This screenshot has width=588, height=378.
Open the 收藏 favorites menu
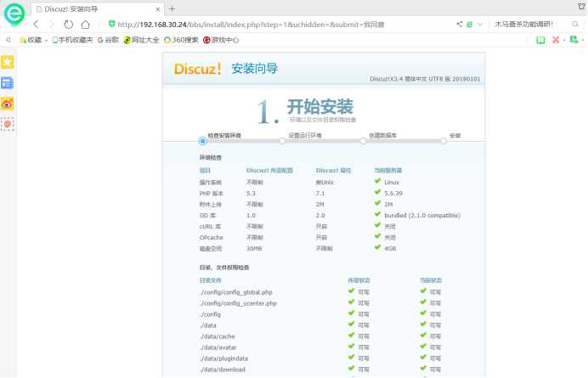(x=33, y=40)
